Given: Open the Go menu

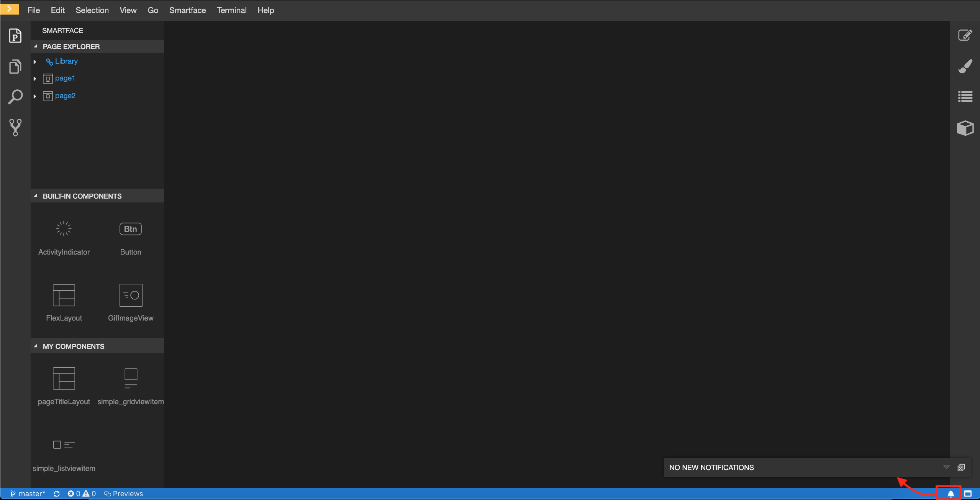Looking at the screenshot, I should [x=153, y=10].
